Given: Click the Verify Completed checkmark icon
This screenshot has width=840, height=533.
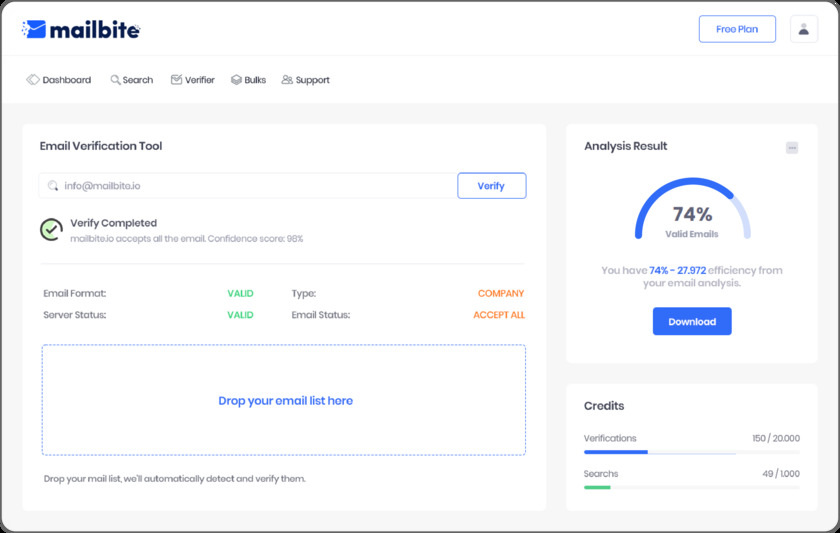Looking at the screenshot, I should (51, 230).
